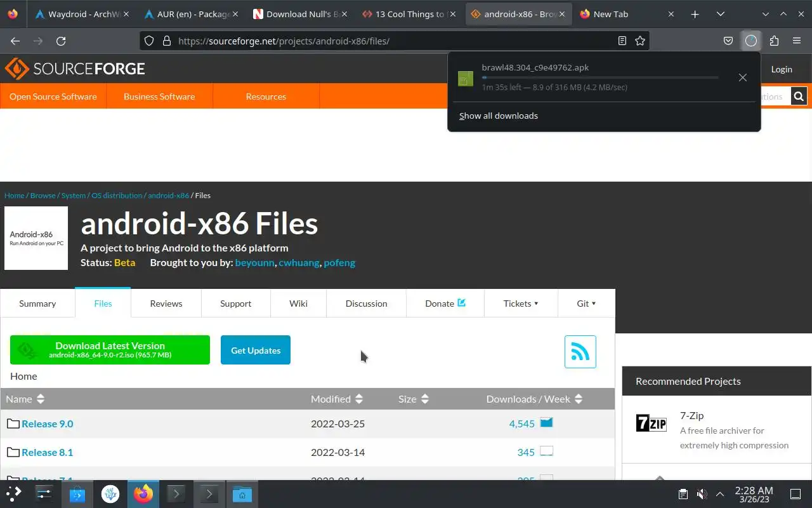This screenshot has width=812, height=508.
Task: Switch to the Waydroid - ArchWiki browser tab
Action: point(81,14)
